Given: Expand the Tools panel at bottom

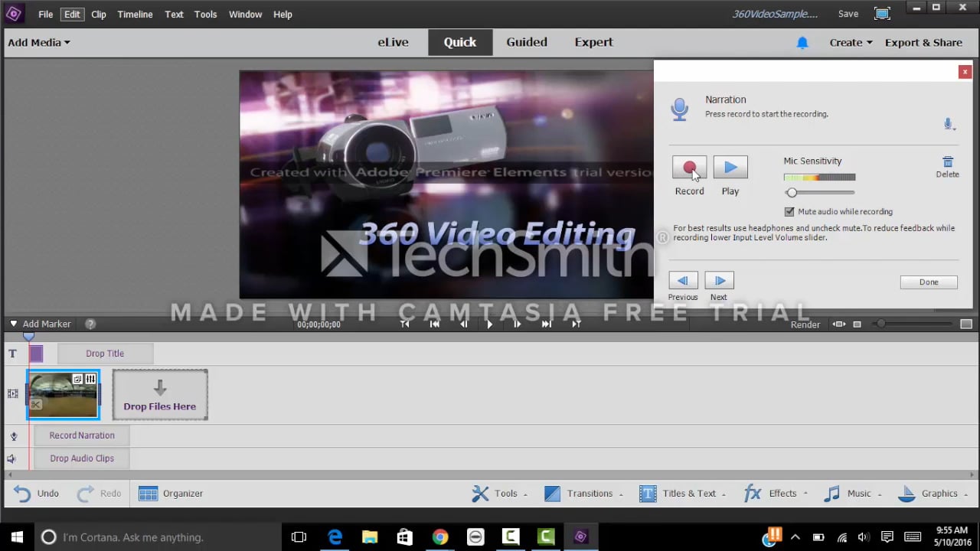Looking at the screenshot, I should tap(499, 494).
